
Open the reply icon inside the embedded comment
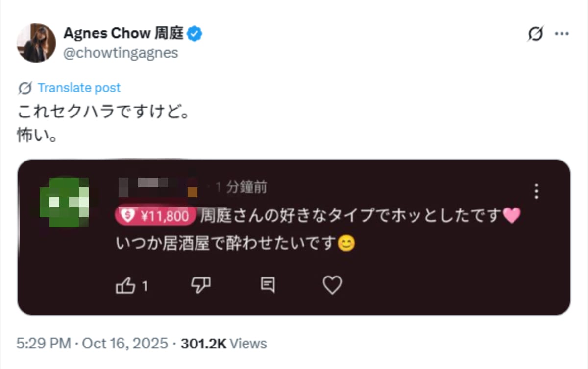pyautogui.click(x=268, y=284)
